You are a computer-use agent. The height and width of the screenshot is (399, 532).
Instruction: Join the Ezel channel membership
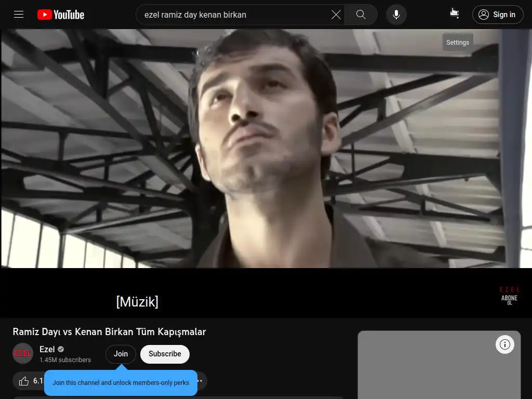(121, 354)
